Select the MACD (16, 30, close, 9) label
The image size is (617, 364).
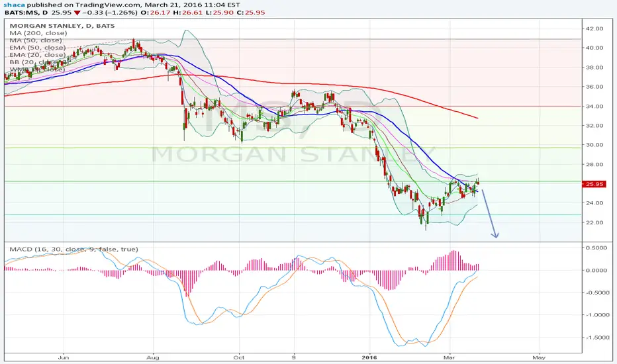(73, 249)
